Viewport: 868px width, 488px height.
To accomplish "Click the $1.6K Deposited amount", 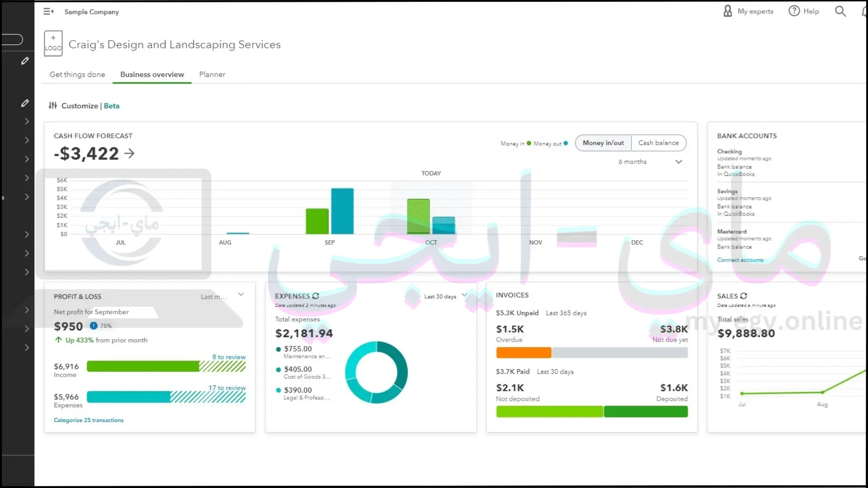I will [x=674, y=388].
